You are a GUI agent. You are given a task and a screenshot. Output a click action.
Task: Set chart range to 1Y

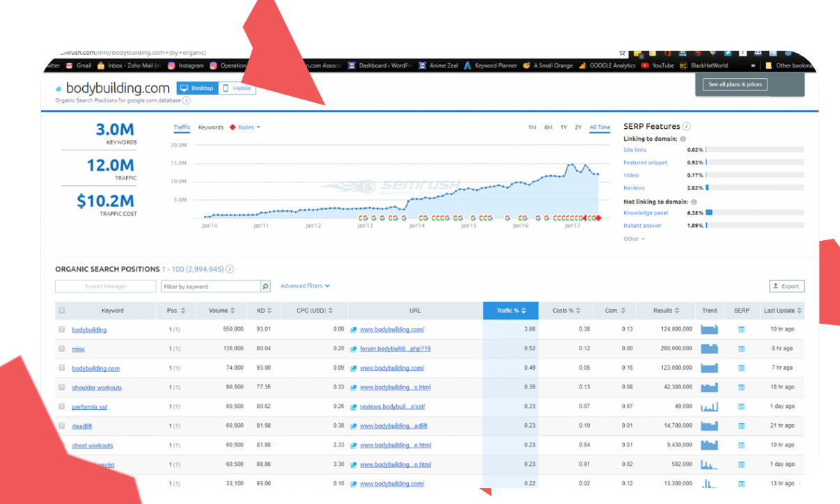point(563,127)
